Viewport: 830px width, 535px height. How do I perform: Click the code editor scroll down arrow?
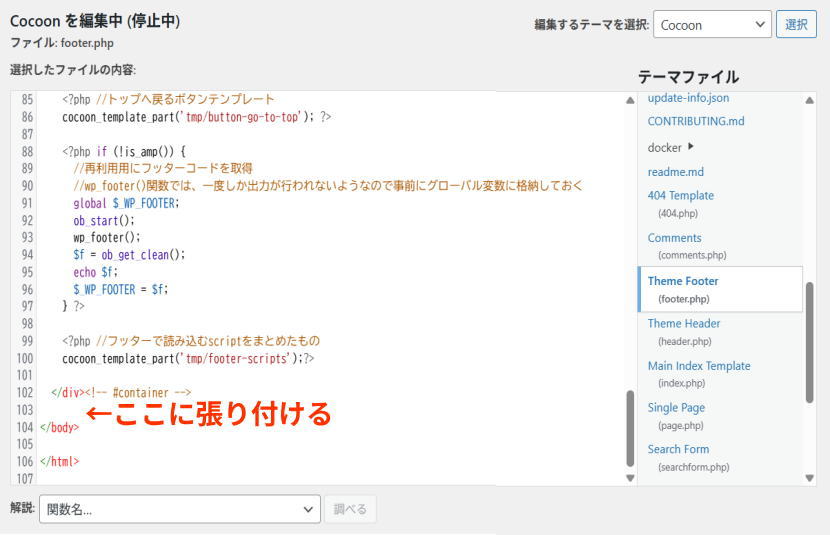pos(630,478)
